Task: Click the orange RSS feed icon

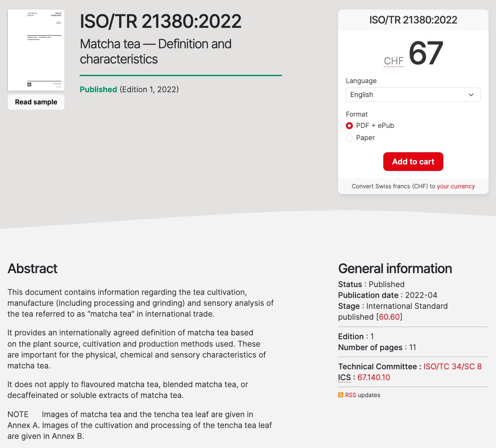Action: 341,395
